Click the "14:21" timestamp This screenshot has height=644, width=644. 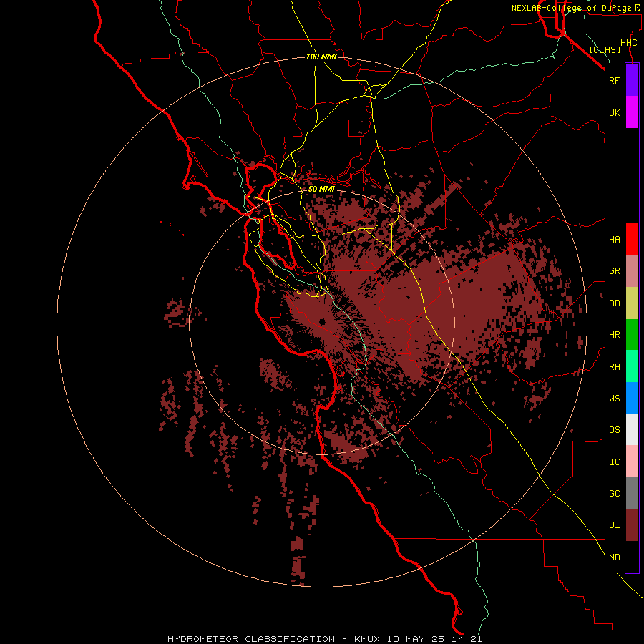[x=468, y=639]
